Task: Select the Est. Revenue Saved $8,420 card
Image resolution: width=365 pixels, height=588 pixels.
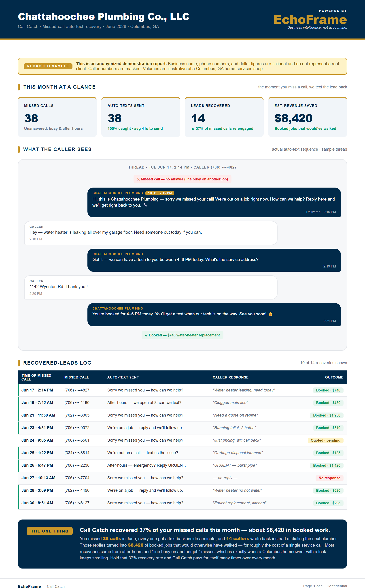Action: pos(308,117)
